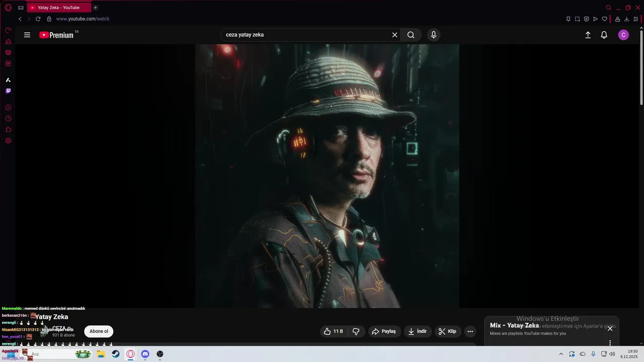Click the İndir download button
Viewport: 644px width, 362px height.
click(x=418, y=331)
